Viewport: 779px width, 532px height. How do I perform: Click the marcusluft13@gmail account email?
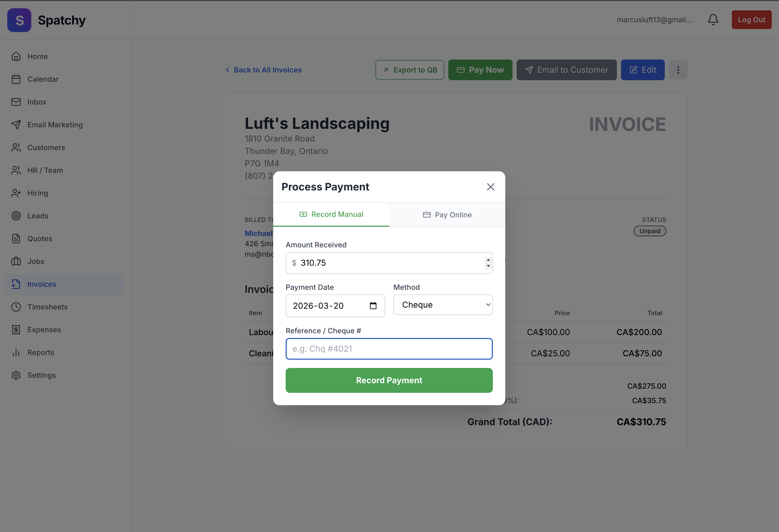655,20
